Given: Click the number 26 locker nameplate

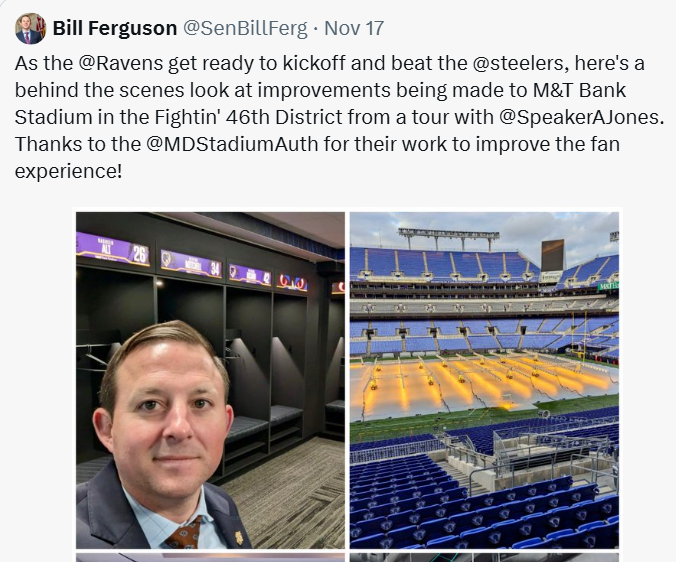Looking at the screenshot, I should [x=113, y=250].
